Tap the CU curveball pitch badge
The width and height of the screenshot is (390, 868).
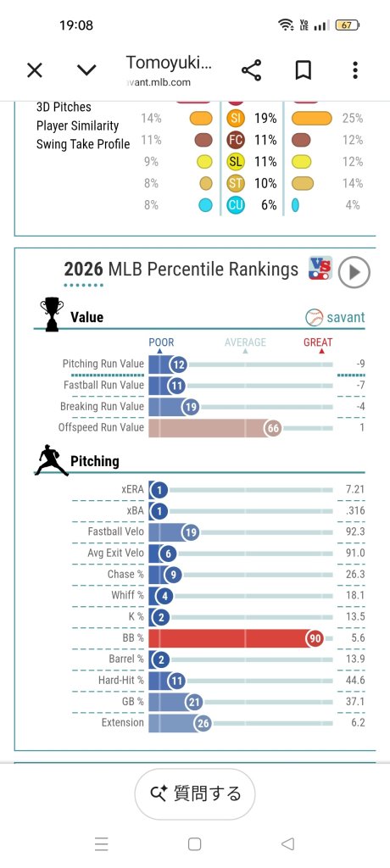pos(236,205)
